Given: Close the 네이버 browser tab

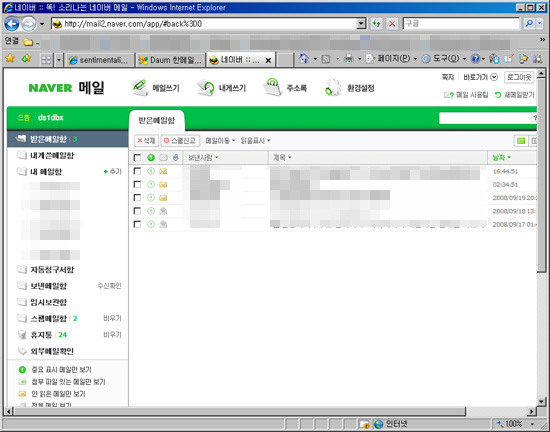Looking at the screenshot, I should coord(268,60).
